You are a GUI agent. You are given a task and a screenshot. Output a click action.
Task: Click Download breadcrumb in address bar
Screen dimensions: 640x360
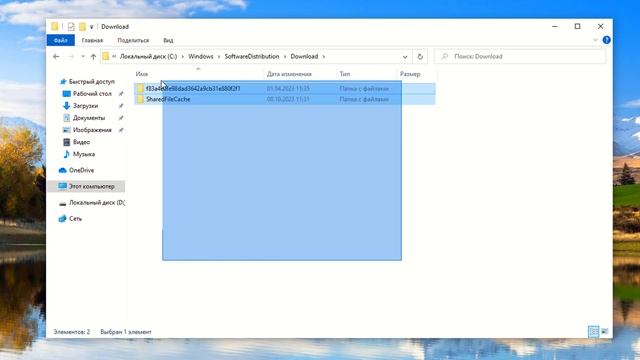[304, 56]
